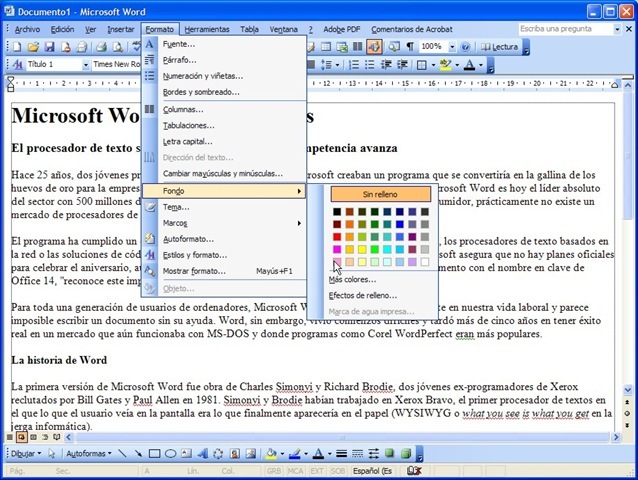Viewport: 638px width, 480px height.
Task: Click the Insert Diagram icon
Action: [x=218, y=453]
